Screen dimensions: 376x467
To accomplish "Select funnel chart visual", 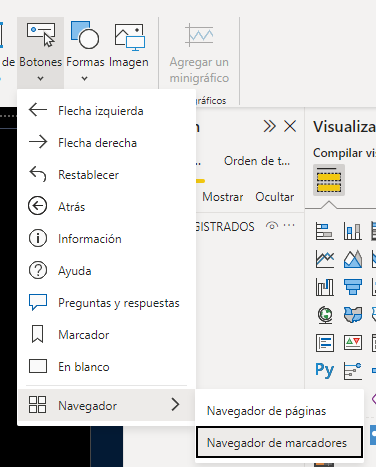I will click(x=353, y=287).
